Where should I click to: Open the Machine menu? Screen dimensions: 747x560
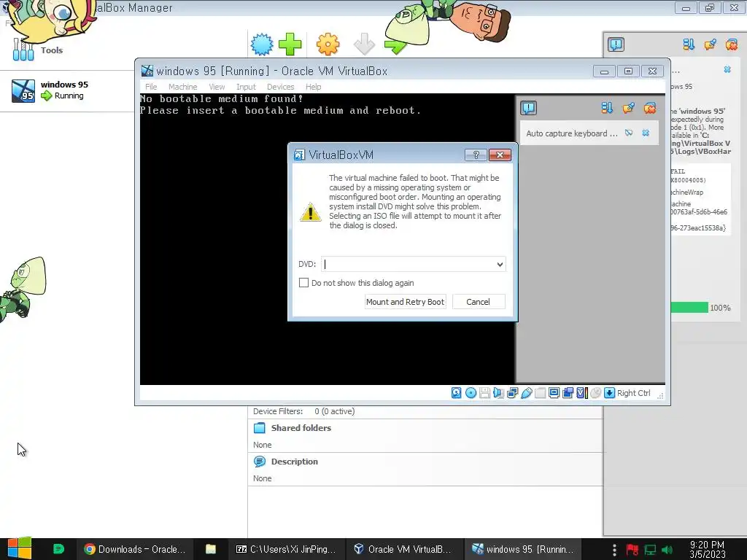(x=183, y=87)
